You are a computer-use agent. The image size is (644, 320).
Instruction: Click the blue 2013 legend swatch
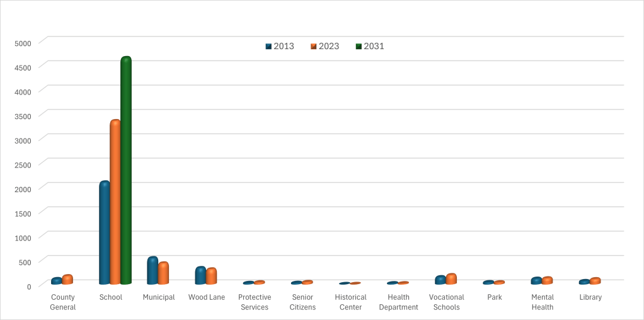[x=268, y=47]
